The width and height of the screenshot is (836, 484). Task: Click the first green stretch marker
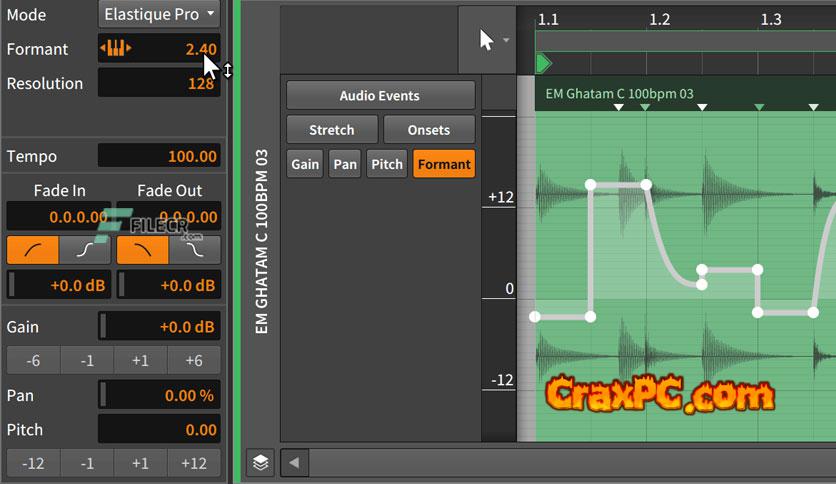645,107
